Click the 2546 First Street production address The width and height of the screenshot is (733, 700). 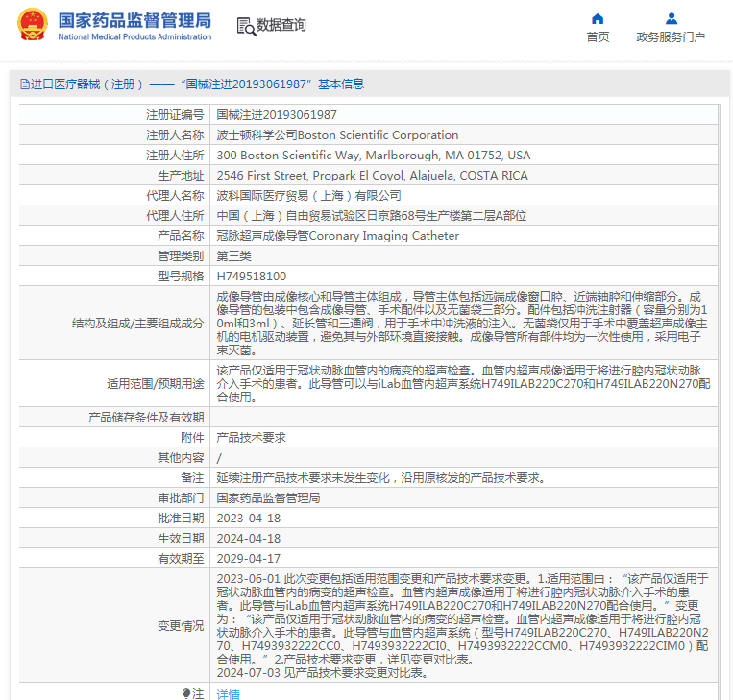[372, 175]
